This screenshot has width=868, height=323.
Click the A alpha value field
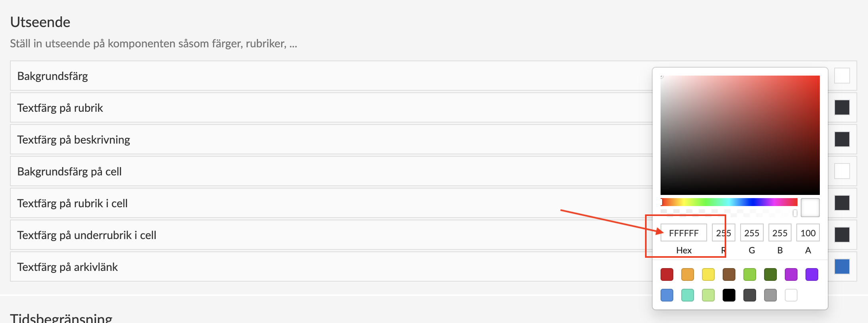click(x=808, y=233)
